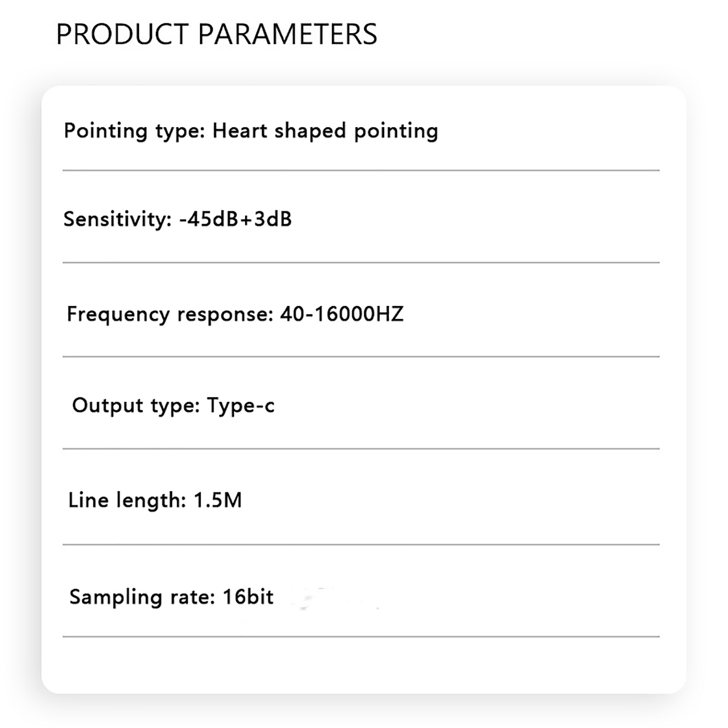This screenshot has width=728, height=728.
Task: Click the divider line below Sensitivity
Action: click(361, 263)
